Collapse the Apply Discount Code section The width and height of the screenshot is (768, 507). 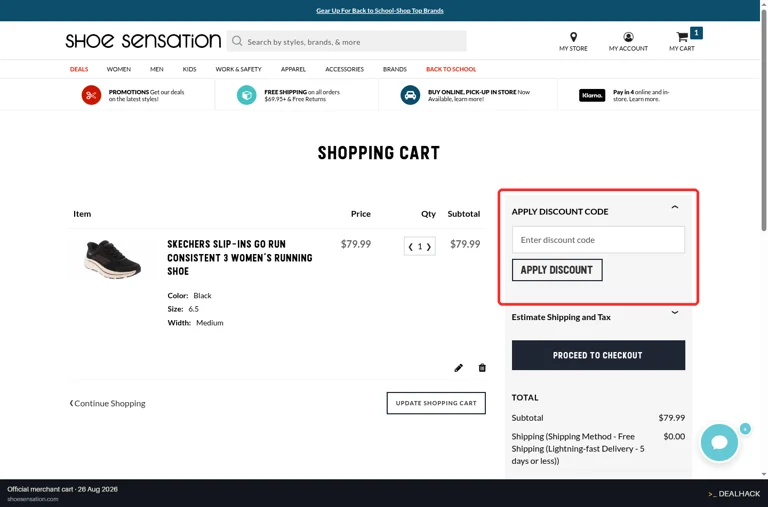(674, 207)
